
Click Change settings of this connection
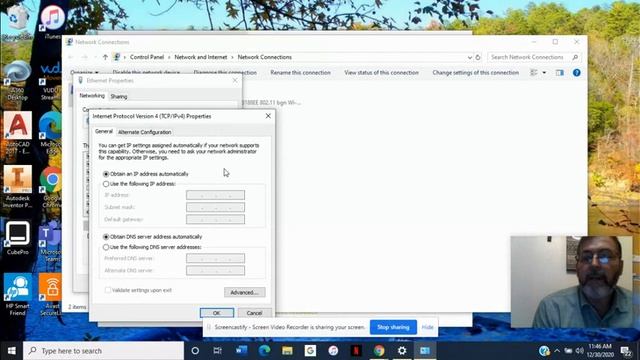[476, 73]
